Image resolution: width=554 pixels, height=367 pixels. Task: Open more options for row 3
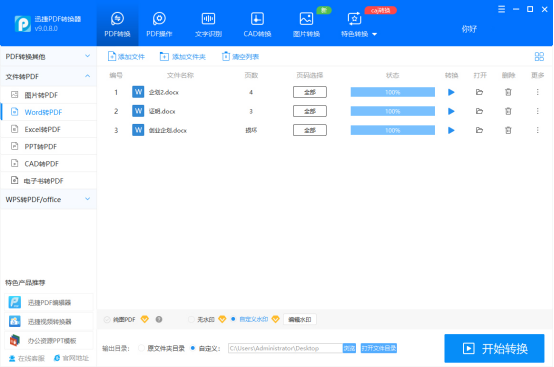(537, 130)
